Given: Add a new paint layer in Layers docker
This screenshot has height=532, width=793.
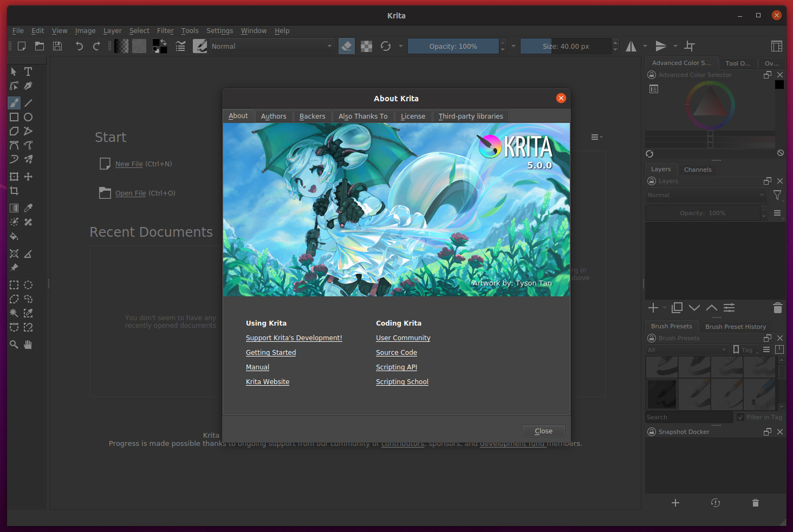Looking at the screenshot, I should [653, 308].
